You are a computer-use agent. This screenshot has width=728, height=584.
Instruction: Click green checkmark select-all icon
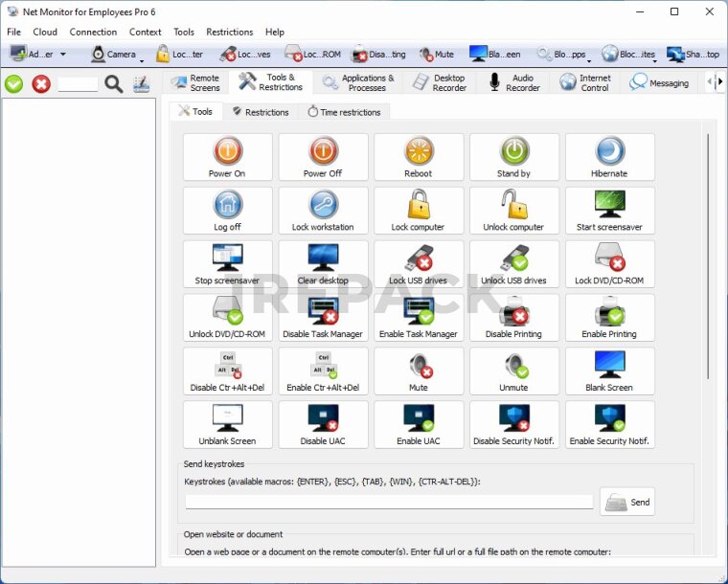tap(14, 84)
